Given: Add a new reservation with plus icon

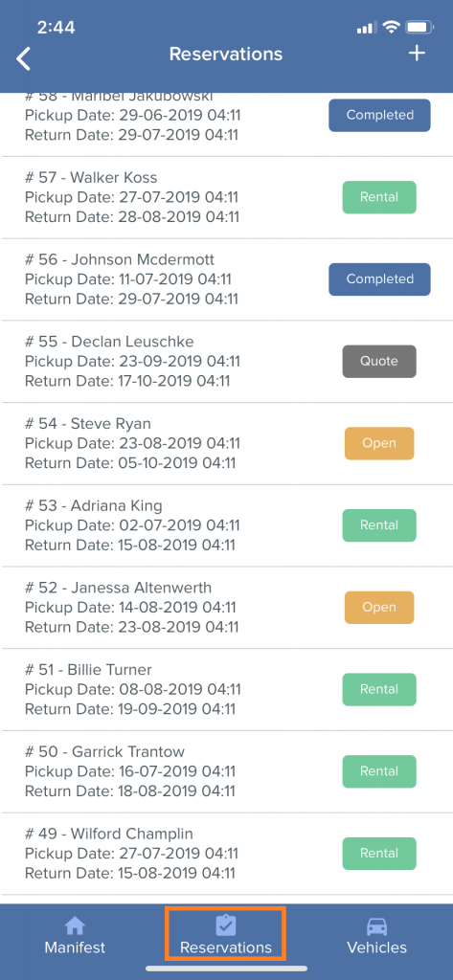Looking at the screenshot, I should click(417, 54).
